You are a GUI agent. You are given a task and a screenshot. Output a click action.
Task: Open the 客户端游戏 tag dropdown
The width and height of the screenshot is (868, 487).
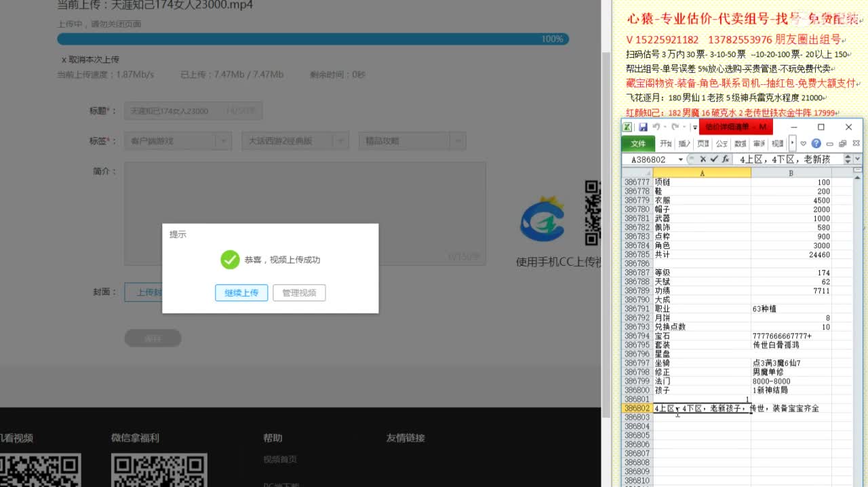[x=178, y=141]
